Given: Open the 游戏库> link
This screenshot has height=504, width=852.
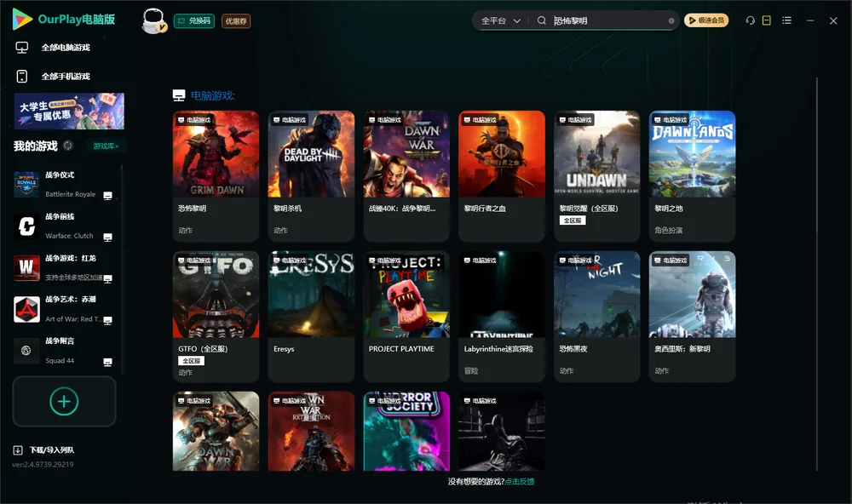Looking at the screenshot, I should (x=106, y=146).
